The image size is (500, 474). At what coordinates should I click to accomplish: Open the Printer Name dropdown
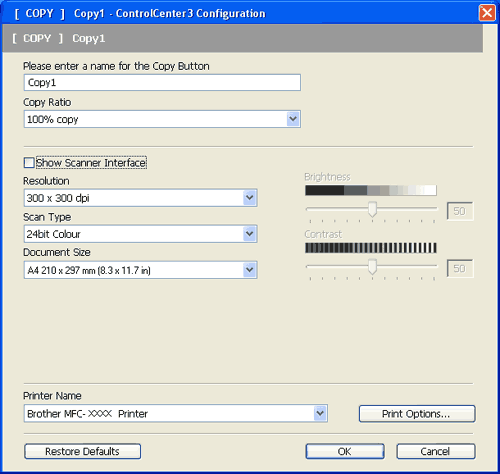(x=320, y=413)
